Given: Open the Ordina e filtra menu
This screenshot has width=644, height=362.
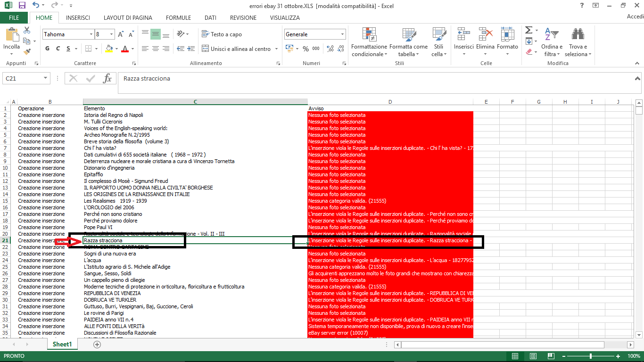Looking at the screenshot, I should 552,42.
